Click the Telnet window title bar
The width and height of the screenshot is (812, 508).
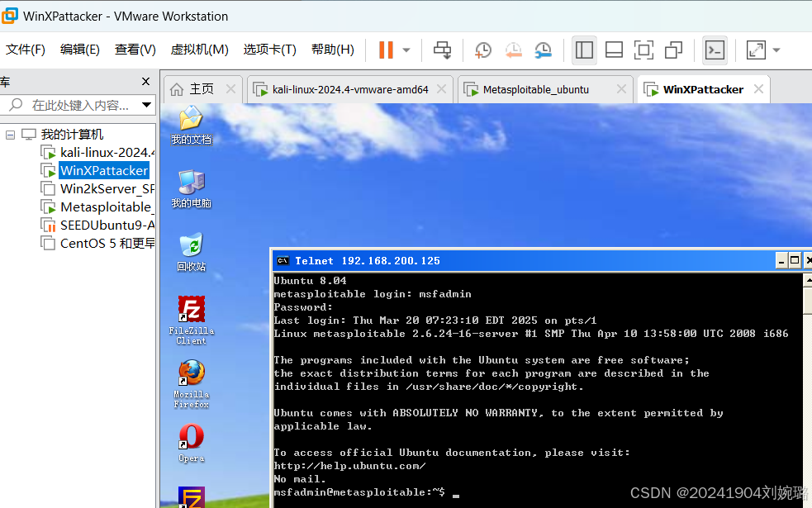(523, 260)
